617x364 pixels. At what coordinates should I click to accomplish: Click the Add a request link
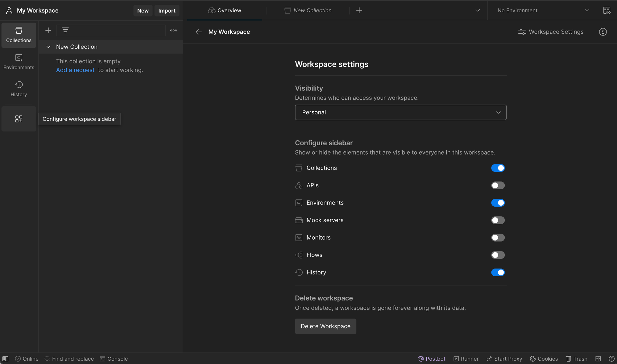tap(75, 70)
